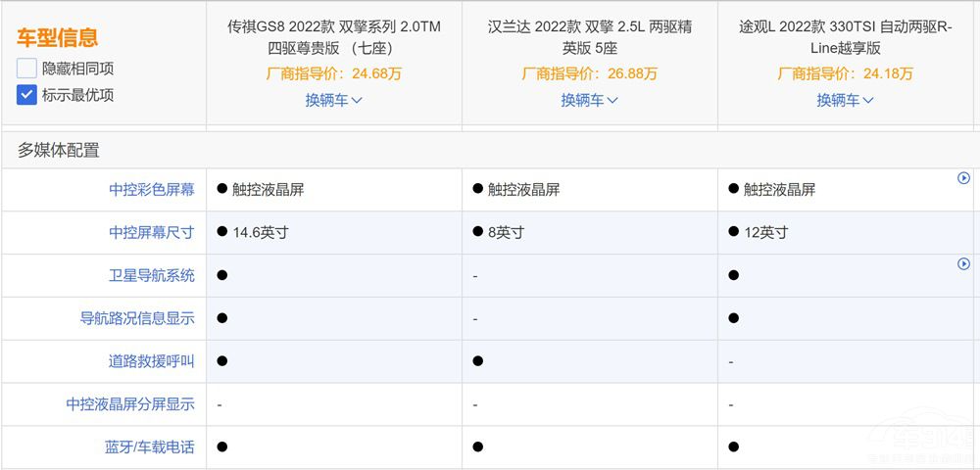
Task: Open 换辆车 dropdown for 途观L
Action: (x=846, y=100)
